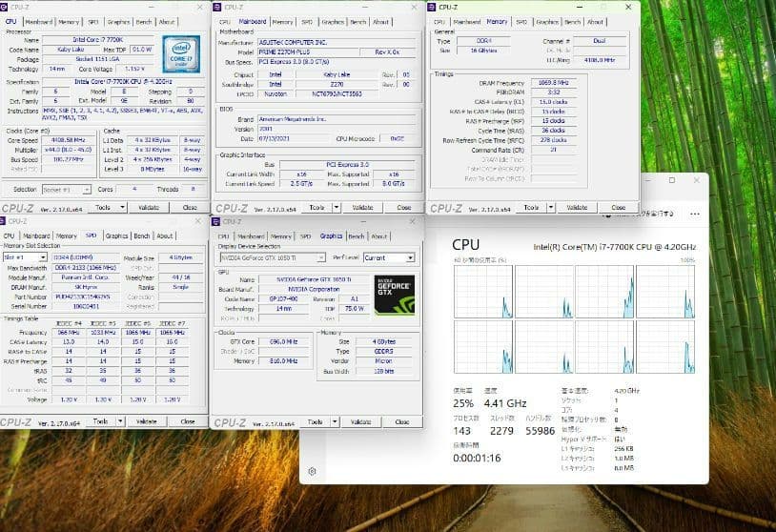Click CPU-Z title icon in Graphics window
The image size is (776, 532).
(x=215, y=221)
